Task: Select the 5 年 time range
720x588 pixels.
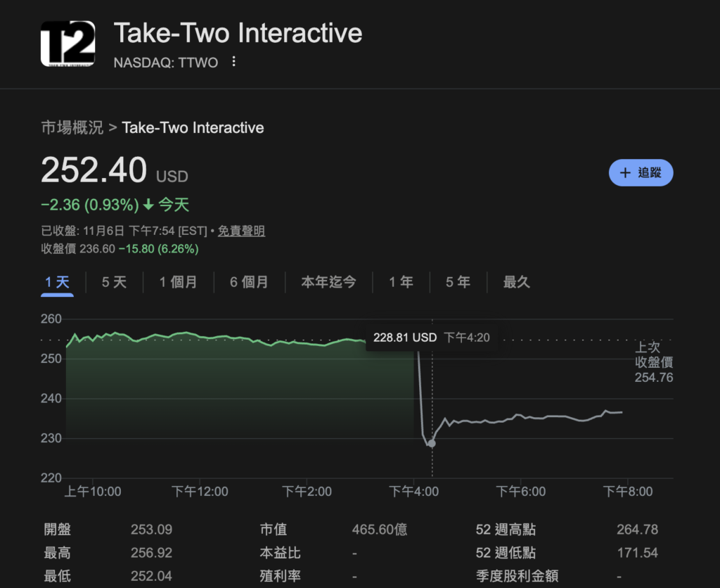Action: (x=458, y=281)
